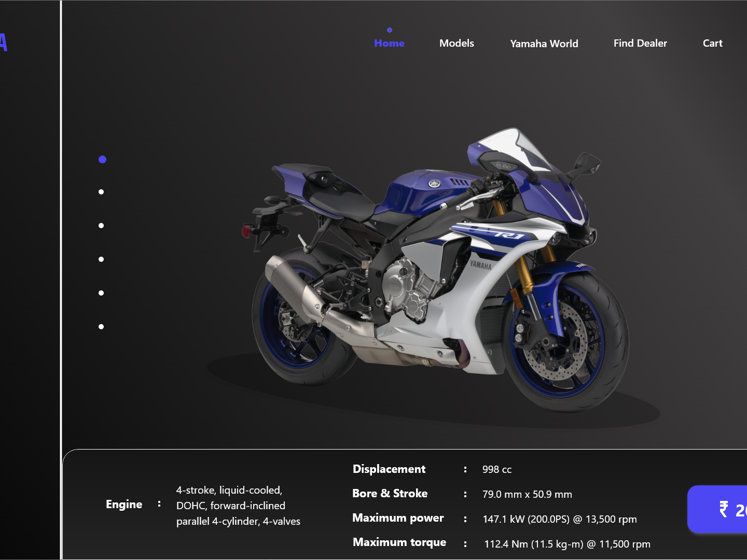Select the '998 cc' displacement value
747x560 pixels.
tap(497, 469)
